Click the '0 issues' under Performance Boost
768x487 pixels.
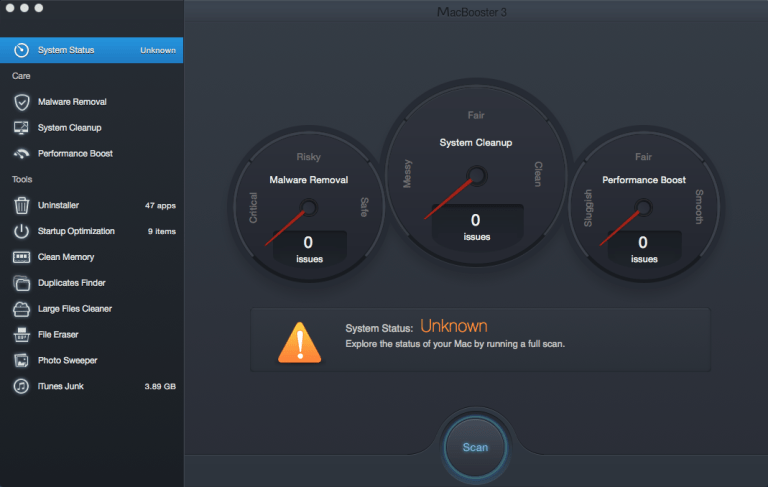[644, 248]
